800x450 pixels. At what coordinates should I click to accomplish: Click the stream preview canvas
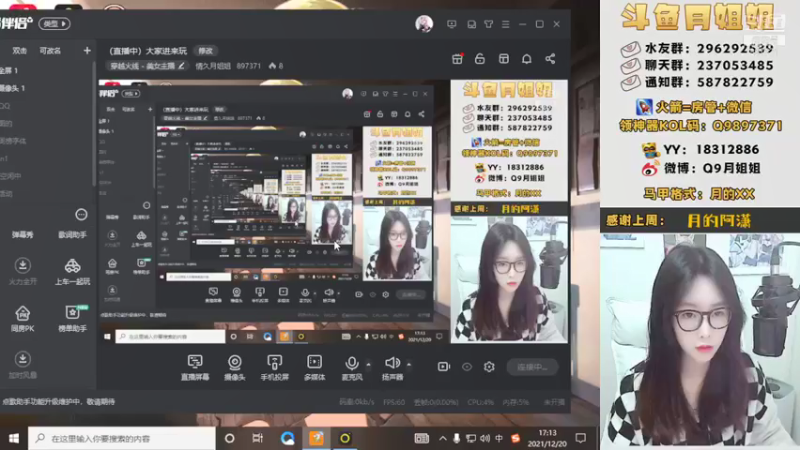pyautogui.click(x=333, y=211)
